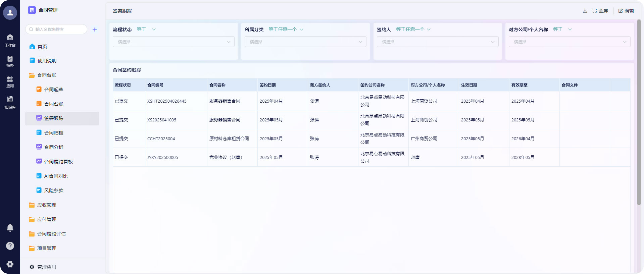
Task: Click the user avatar icon
Action: point(10,13)
